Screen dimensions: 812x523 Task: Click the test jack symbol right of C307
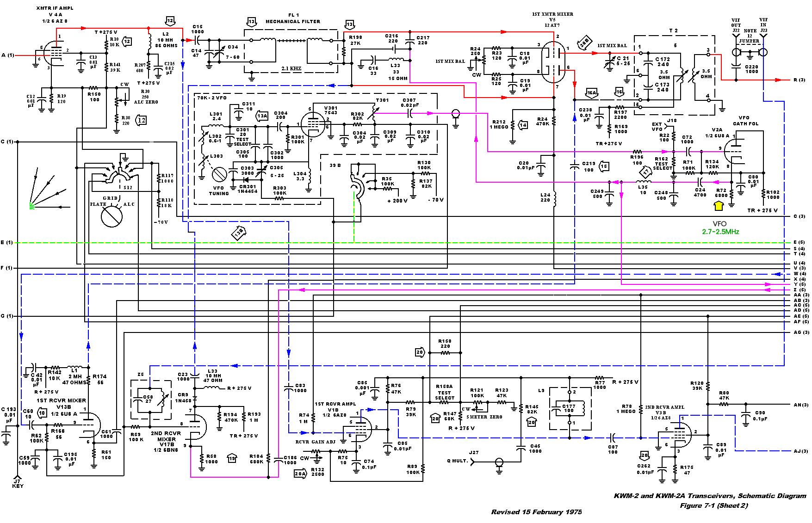(x=456, y=113)
